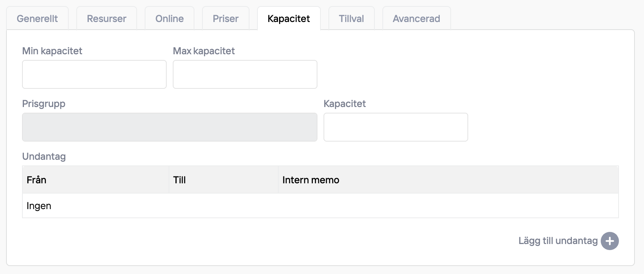Image resolution: width=644 pixels, height=274 pixels.
Task: Select the Priser tab
Action: click(x=226, y=19)
